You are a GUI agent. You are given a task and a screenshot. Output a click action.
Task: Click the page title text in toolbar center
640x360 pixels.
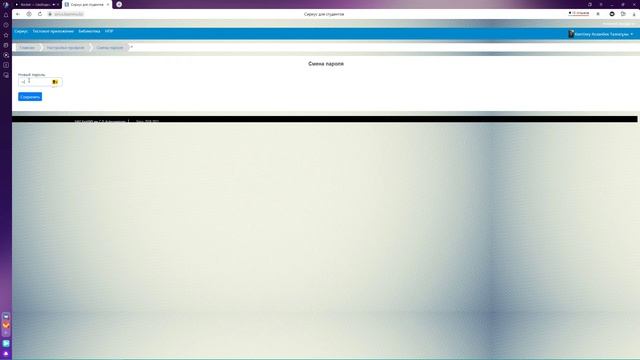[x=324, y=14]
